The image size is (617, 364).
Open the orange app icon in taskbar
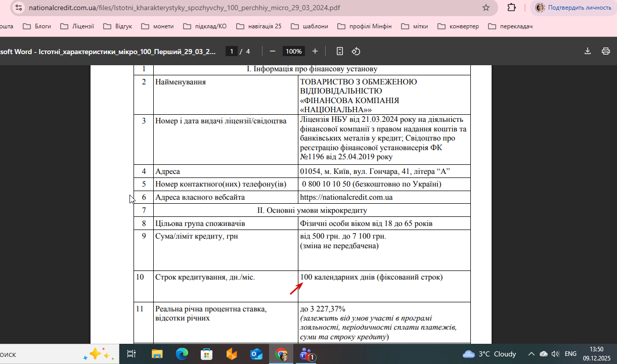pyautogui.click(x=232, y=354)
